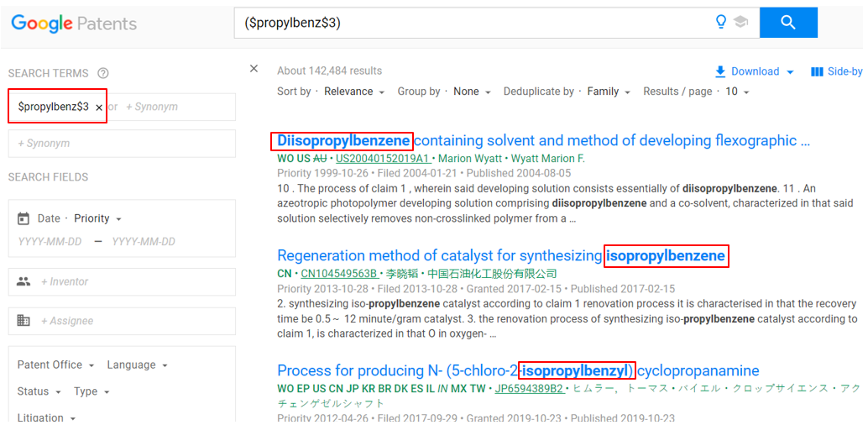
Task: Click the $propylbenz$3 search term chip text
Action: 53,107
